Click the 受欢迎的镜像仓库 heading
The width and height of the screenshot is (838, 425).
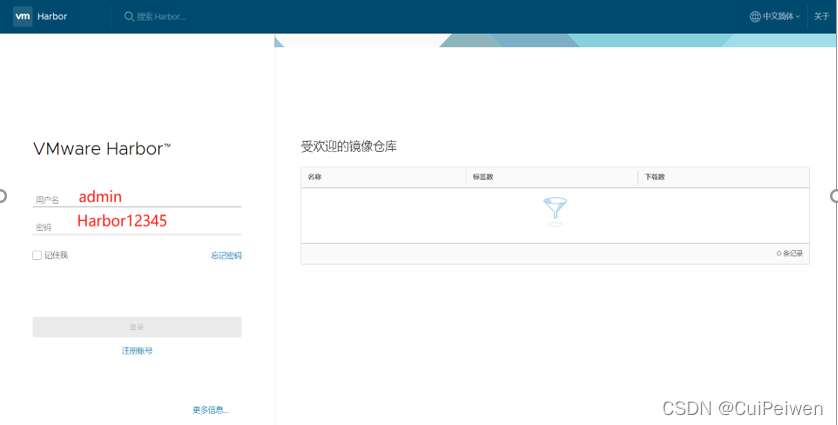pos(349,146)
